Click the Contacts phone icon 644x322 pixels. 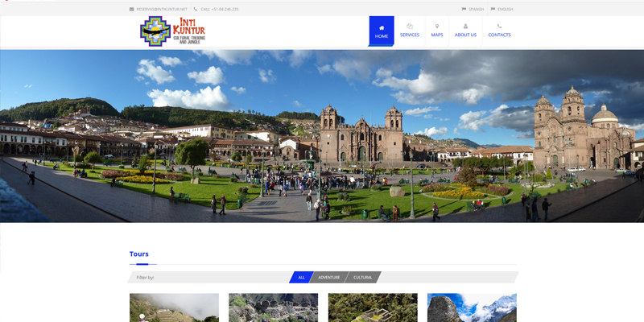click(499, 27)
